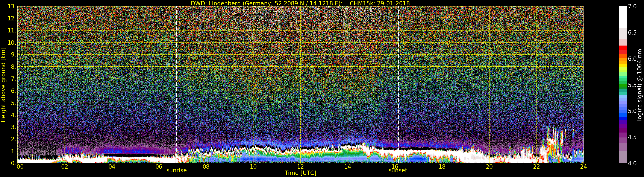Screen dimensions: 644x177
Task: Click the colorbar value '5.5'
Action: 632,85
